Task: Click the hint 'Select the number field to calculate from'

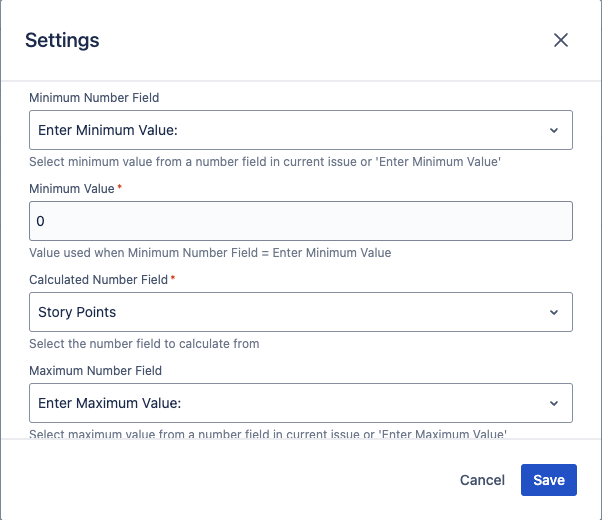Action: [144, 344]
